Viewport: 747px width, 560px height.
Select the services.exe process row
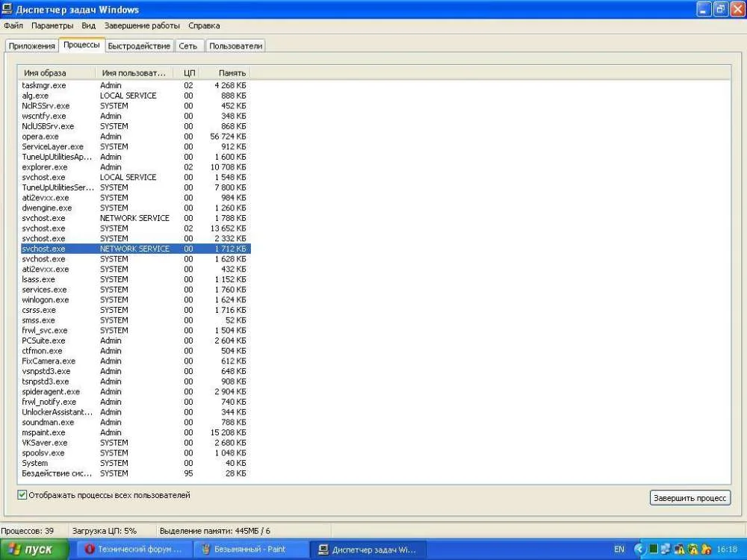click(135, 290)
